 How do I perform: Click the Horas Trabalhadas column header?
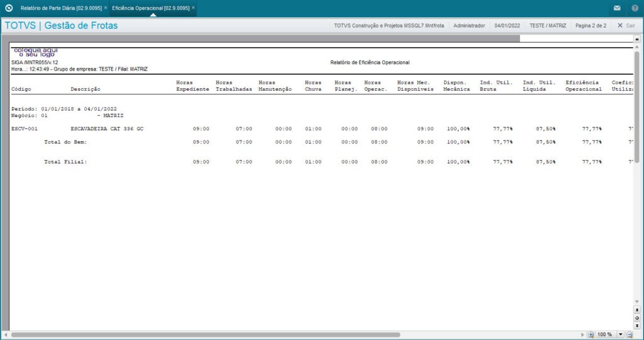(x=234, y=86)
